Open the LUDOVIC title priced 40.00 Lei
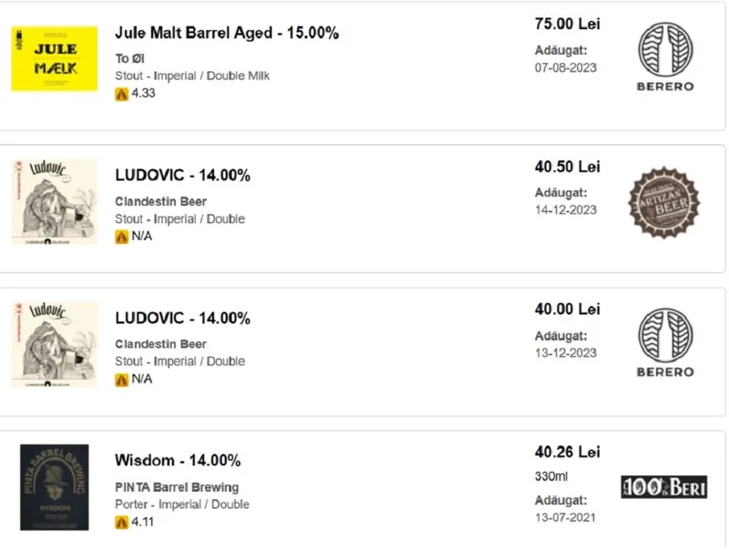The image size is (729, 560). (x=183, y=318)
